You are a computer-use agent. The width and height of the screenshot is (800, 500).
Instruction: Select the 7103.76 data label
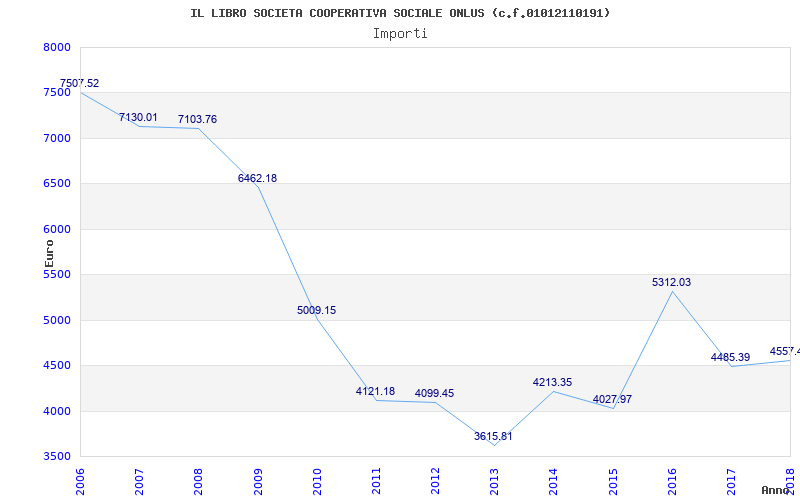tap(197, 119)
